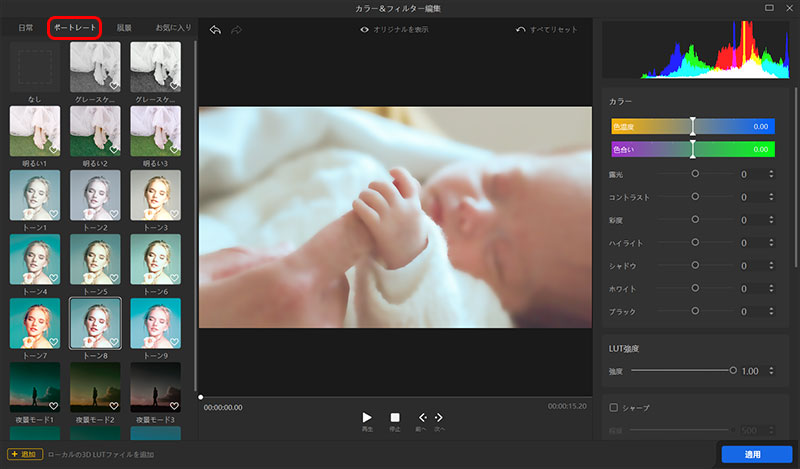The height and width of the screenshot is (469, 800).
Task: Click すべてリセット reset button
Action: [546, 30]
